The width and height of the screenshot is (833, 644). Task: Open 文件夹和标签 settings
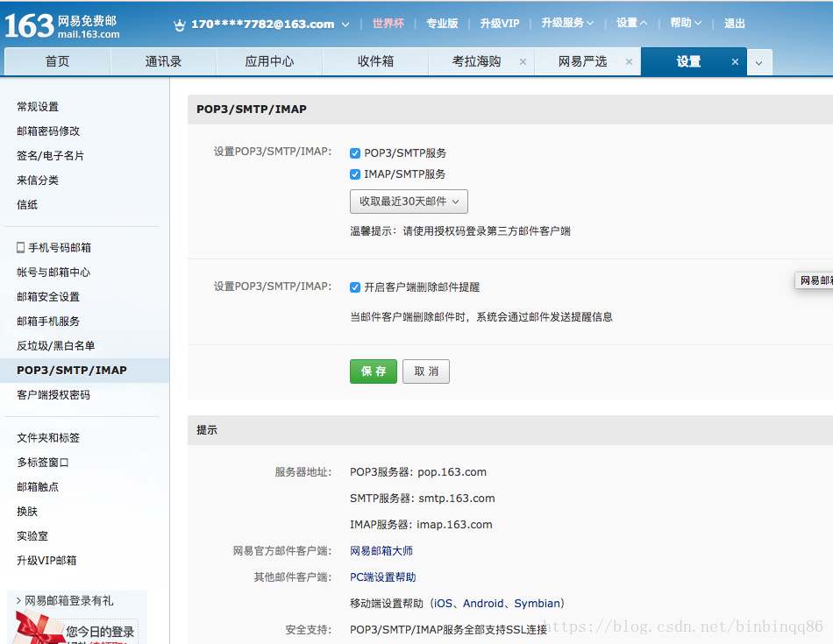[x=48, y=437]
